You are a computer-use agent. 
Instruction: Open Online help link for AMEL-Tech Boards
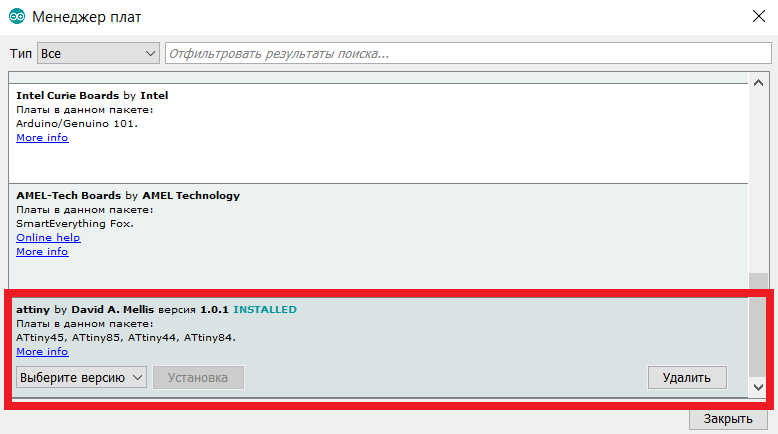(48, 238)
